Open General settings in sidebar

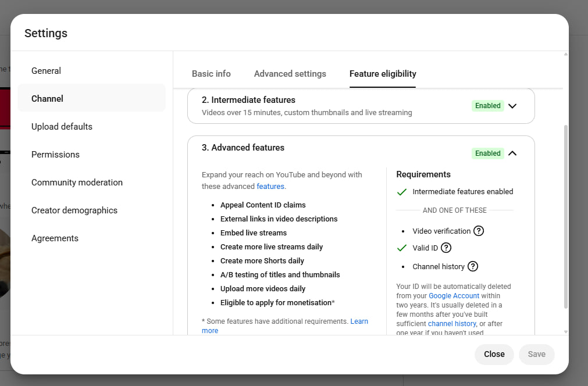click(47, 71)
